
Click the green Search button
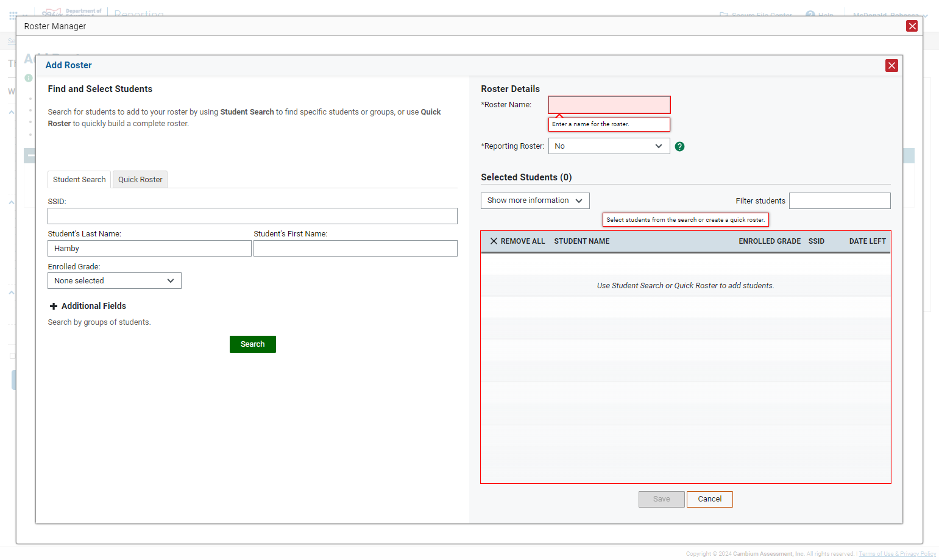pos(253,344)
